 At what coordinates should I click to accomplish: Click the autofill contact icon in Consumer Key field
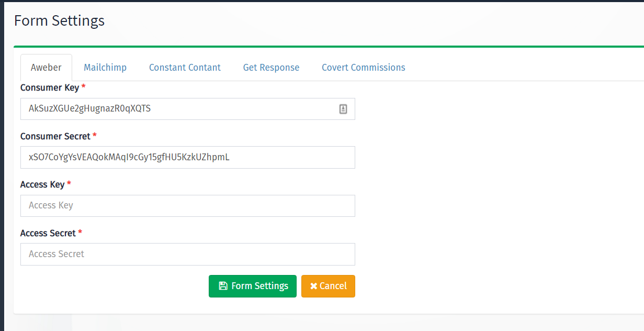(343, 109)
